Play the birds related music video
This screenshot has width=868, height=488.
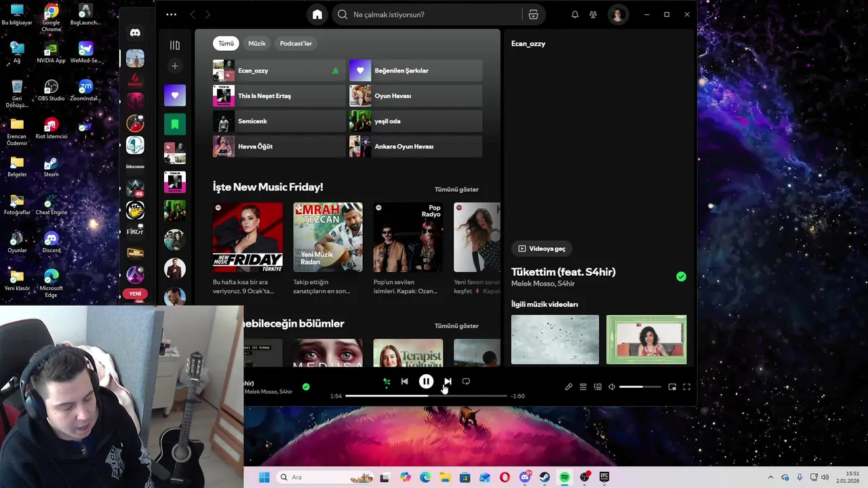555,340
